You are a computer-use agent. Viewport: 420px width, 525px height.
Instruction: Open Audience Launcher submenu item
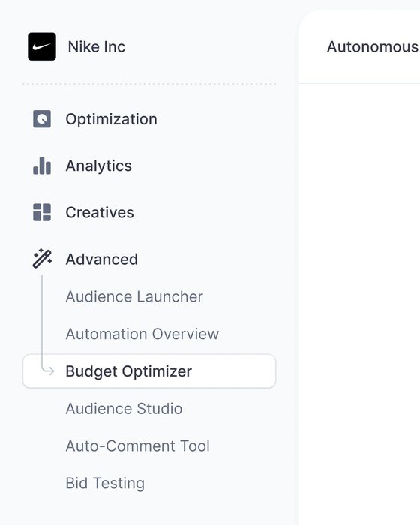[134, 297]
